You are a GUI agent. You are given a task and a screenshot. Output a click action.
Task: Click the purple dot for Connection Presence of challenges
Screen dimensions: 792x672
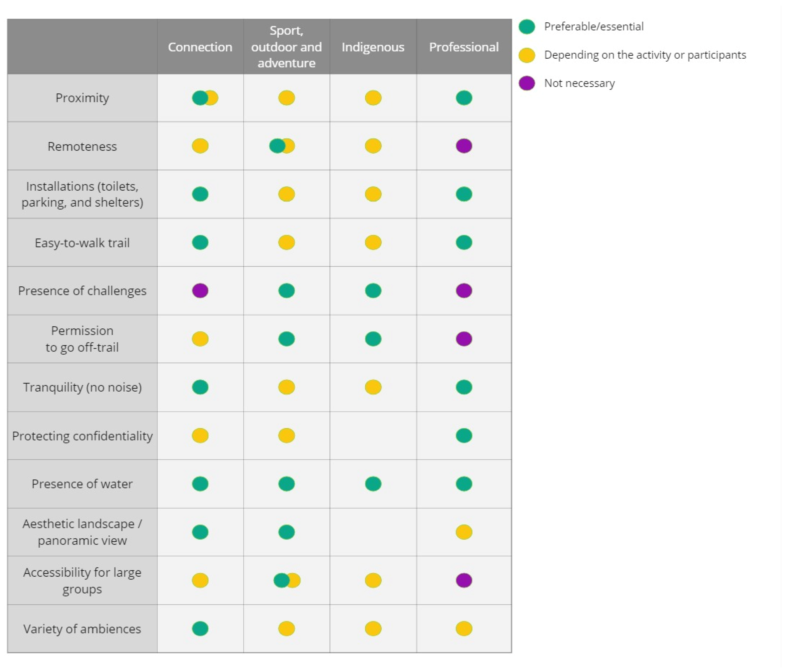200,291
